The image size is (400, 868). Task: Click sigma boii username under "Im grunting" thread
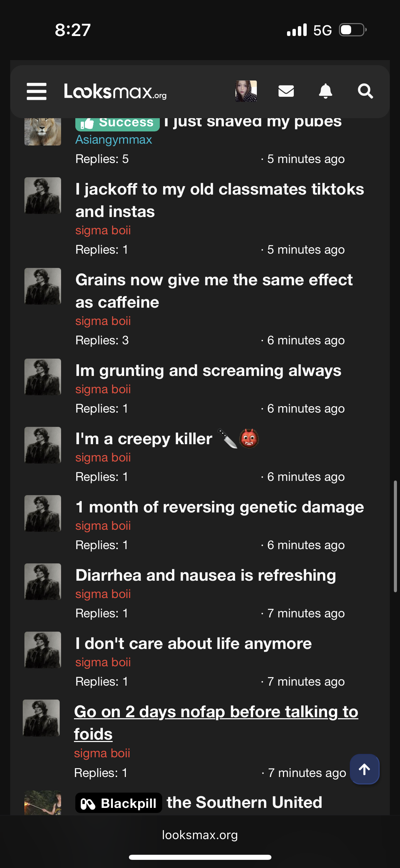103,389
